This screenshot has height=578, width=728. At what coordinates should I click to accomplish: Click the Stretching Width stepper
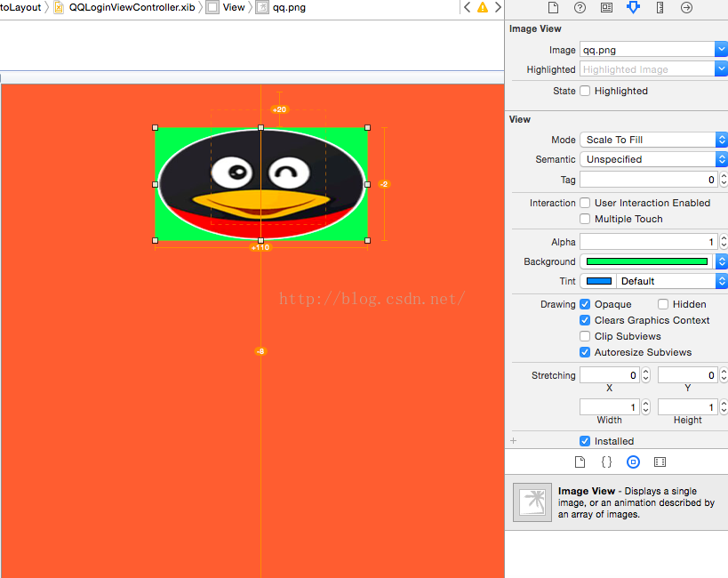[x=645, y=407]
